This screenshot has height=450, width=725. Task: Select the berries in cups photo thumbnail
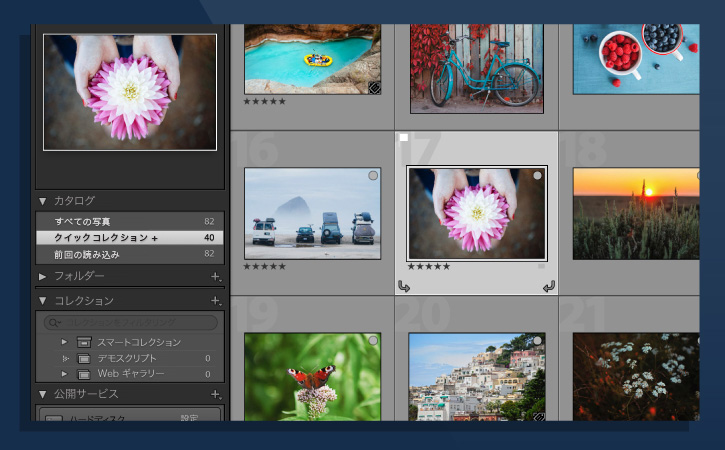(636, 59)
